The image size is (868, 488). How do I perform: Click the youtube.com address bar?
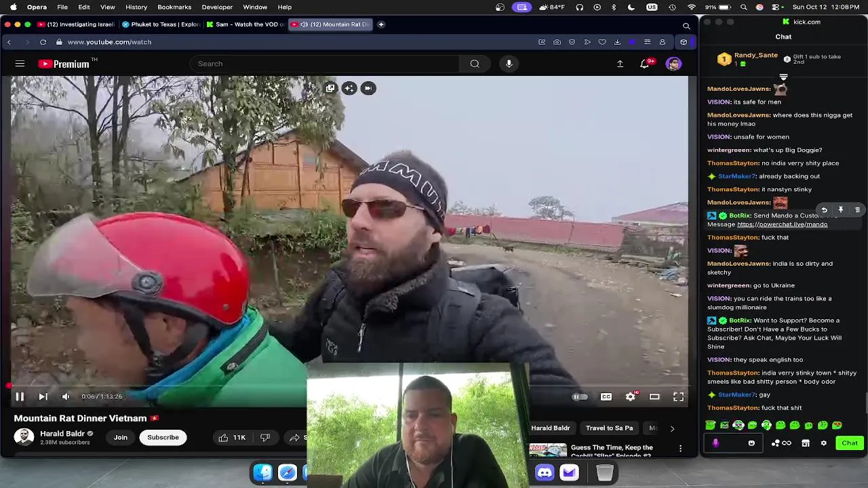click(x=109, y=42)
